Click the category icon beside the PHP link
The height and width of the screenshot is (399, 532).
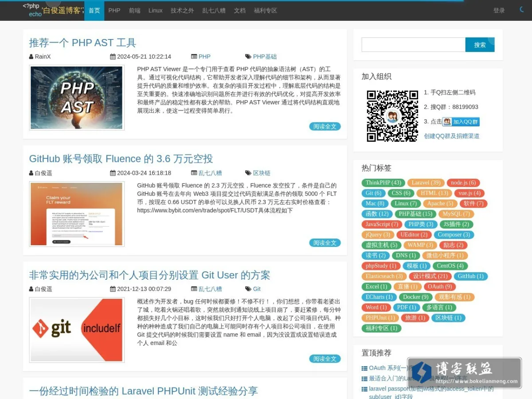coord(194,57)
